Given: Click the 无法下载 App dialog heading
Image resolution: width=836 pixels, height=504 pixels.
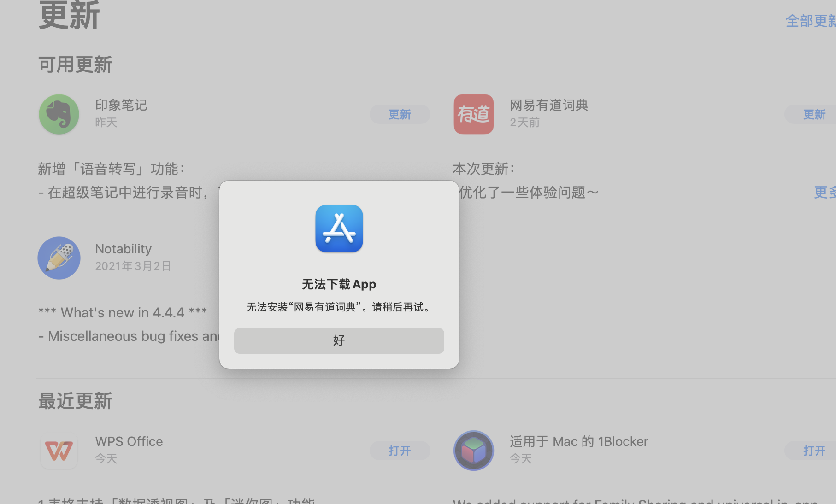Looking at the screenshot, I should coord(339,284).
